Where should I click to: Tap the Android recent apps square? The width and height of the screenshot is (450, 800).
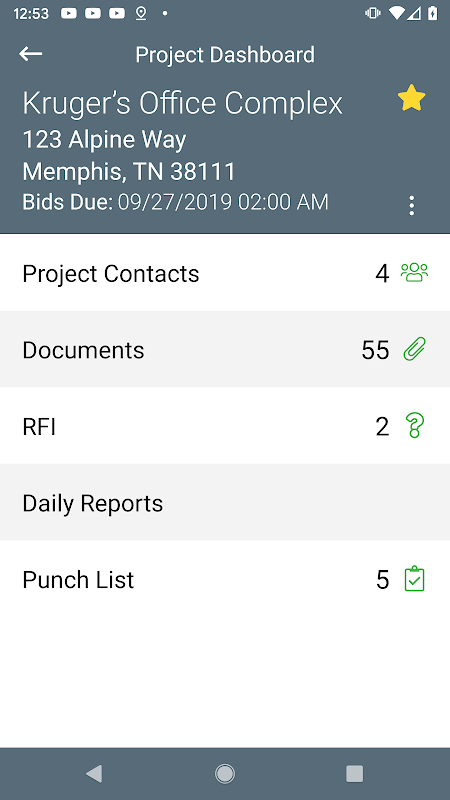click(355, 773)
